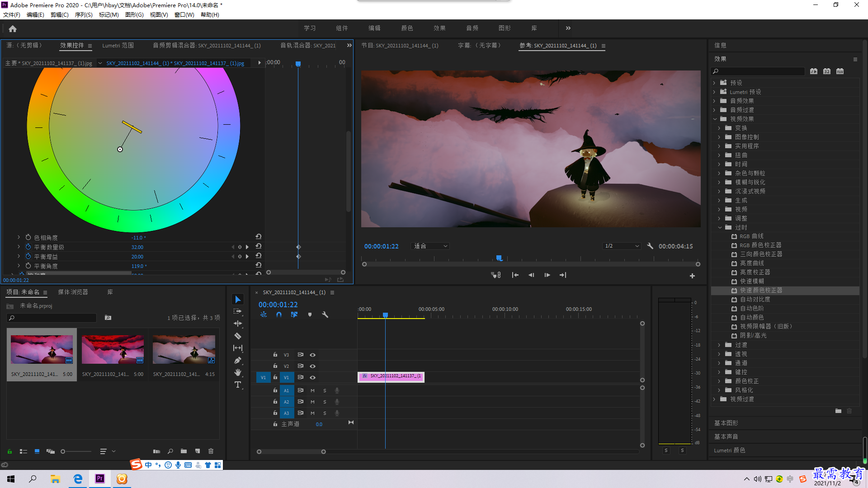Screen dimensions: 868x488
Task: Create New Bin in project panel
Action: click(184, 451)
